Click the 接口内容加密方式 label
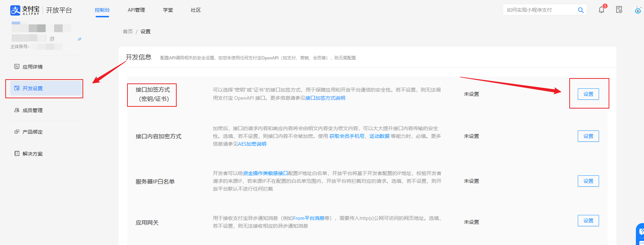 [x=158, y=136]
